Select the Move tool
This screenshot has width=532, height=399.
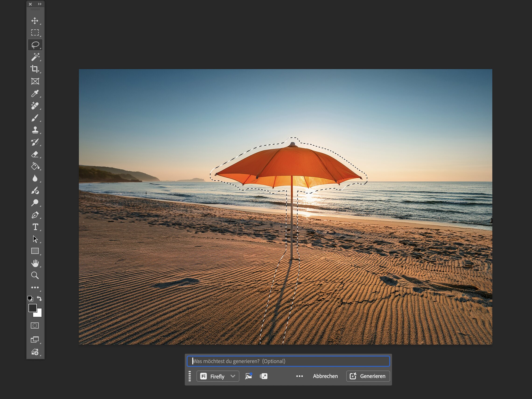(x=35, y=21)
